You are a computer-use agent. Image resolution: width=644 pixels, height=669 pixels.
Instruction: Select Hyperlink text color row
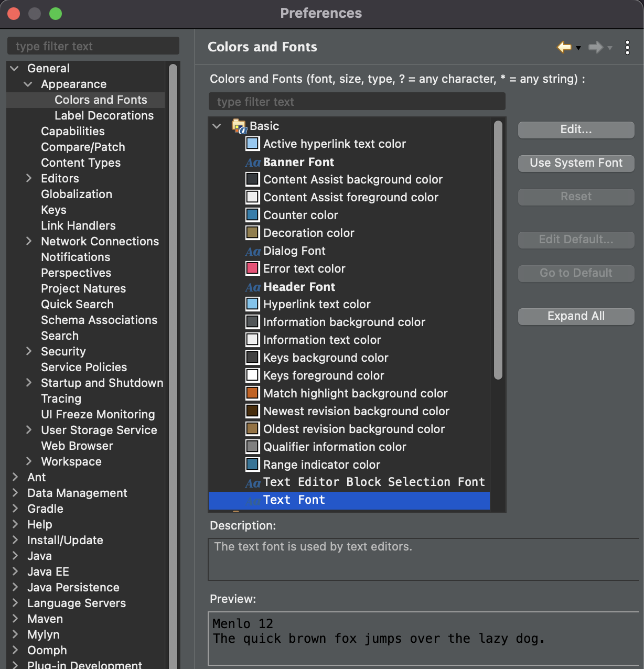317,304
